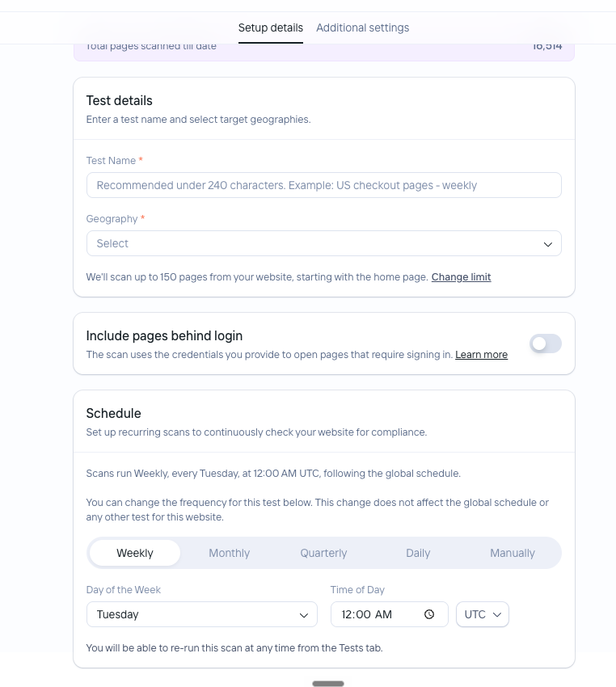Toggle Include pages behind login switch
Viewport: 616px width, 687px height.
click(546, 343)
